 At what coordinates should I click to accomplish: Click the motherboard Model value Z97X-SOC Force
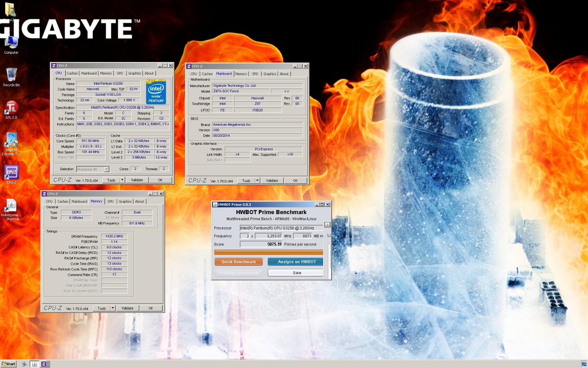point(241,91)
